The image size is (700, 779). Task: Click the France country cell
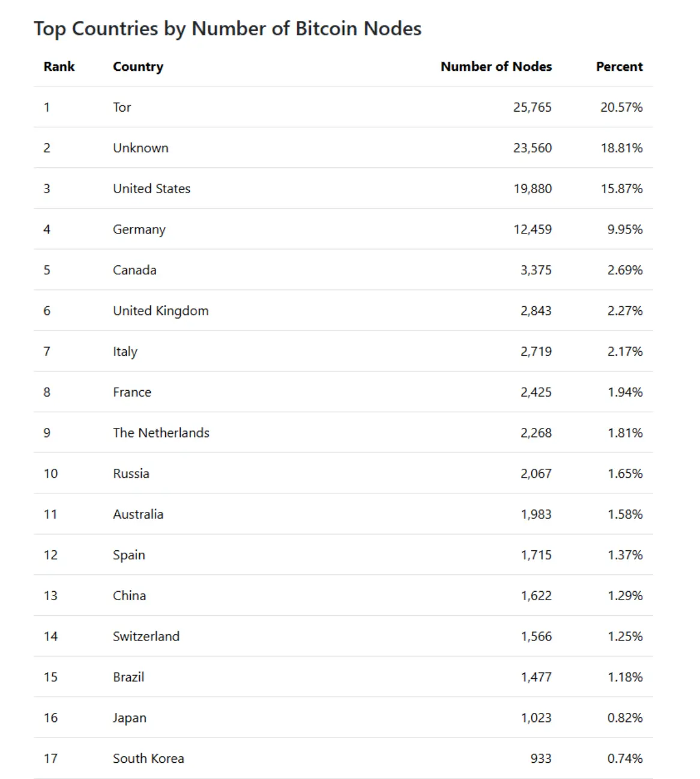tap(132, 393)
